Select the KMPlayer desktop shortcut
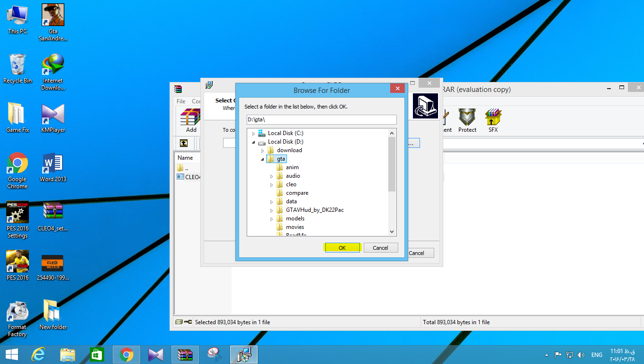The image size is (644, 364). click(x=53, y=118)
